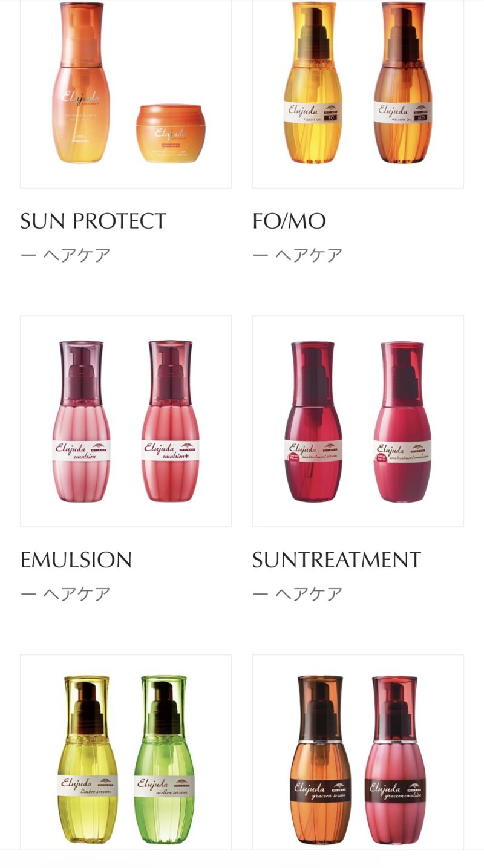Click the yellow limber serum bottle
The width and height of the screenshot is (484, 868).
click(x=88, y=759)
